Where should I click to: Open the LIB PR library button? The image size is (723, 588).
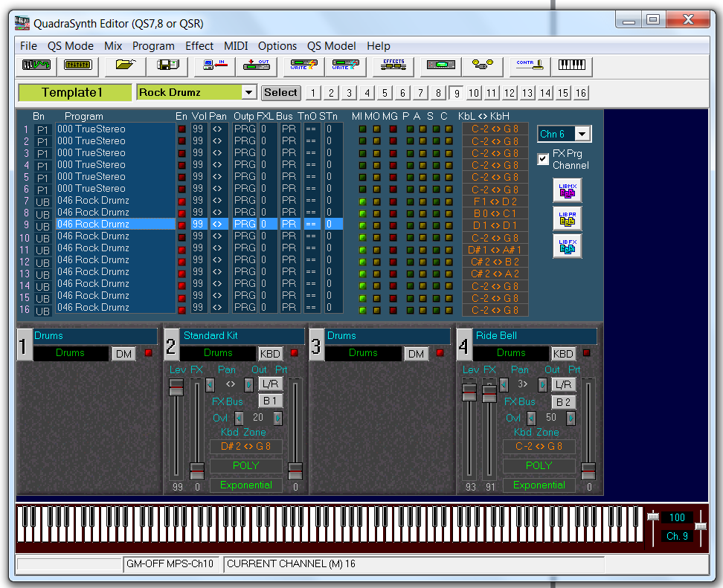[x=568, y=218]
